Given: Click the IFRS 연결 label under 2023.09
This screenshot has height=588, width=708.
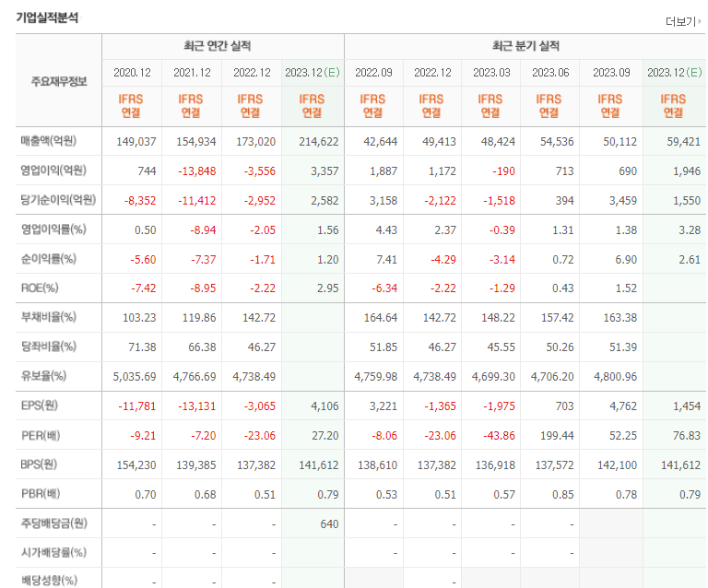Looking at the screenshot, I should tap(610, 106).
